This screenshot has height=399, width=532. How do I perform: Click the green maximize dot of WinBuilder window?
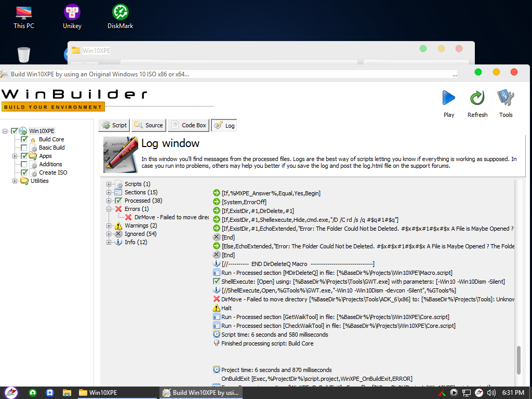478,72
